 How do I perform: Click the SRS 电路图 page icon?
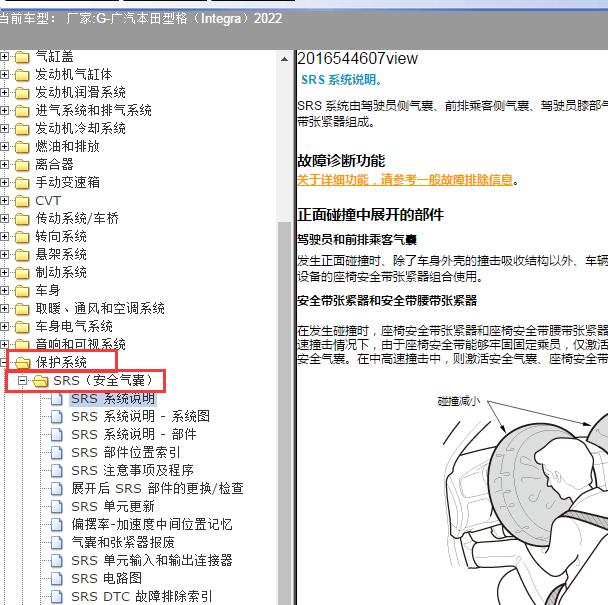coord(57,579)
